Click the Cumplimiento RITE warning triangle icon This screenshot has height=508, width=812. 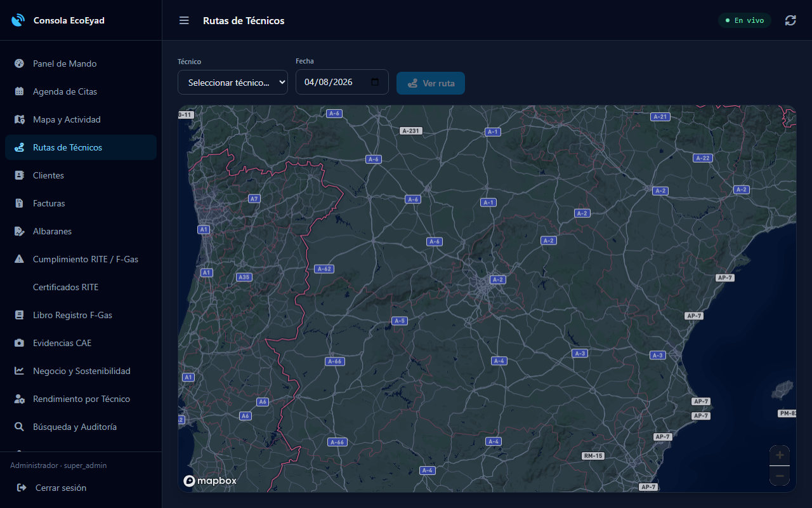click(x=19, y=259)
